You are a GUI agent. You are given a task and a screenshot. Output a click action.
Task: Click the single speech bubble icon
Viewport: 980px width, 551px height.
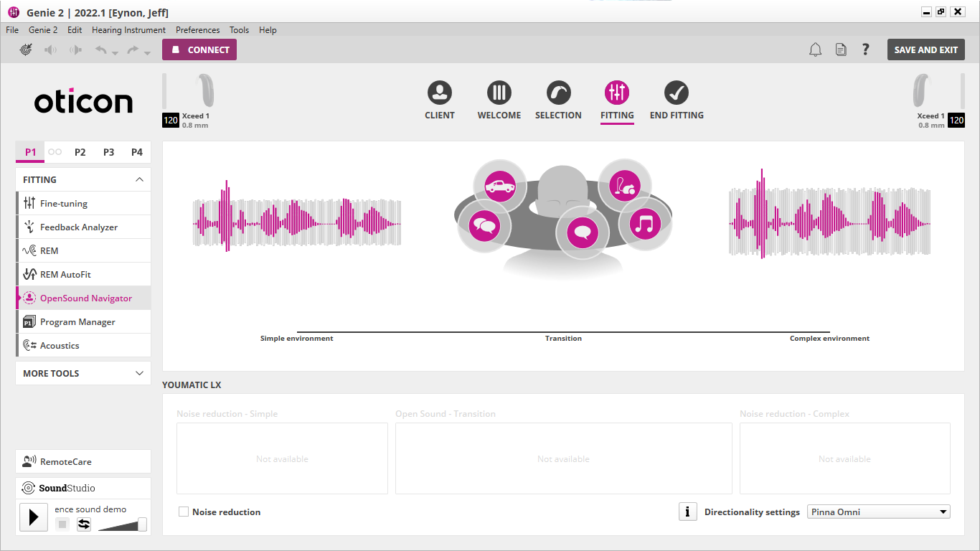[583, 232]
